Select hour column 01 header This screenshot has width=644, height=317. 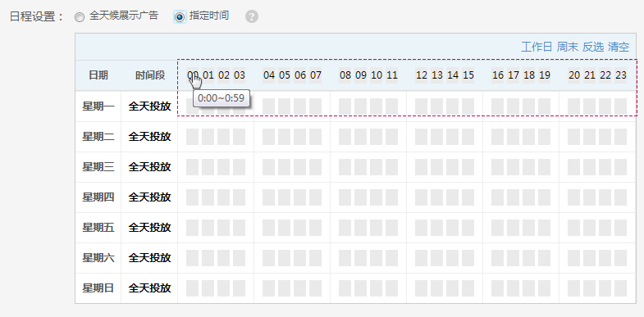click(x=208, y=75)
